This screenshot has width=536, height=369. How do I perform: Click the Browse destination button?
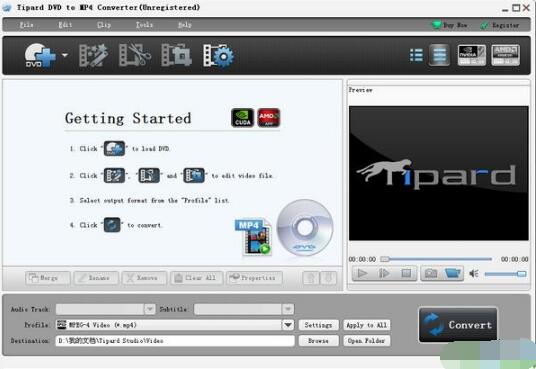319,341
